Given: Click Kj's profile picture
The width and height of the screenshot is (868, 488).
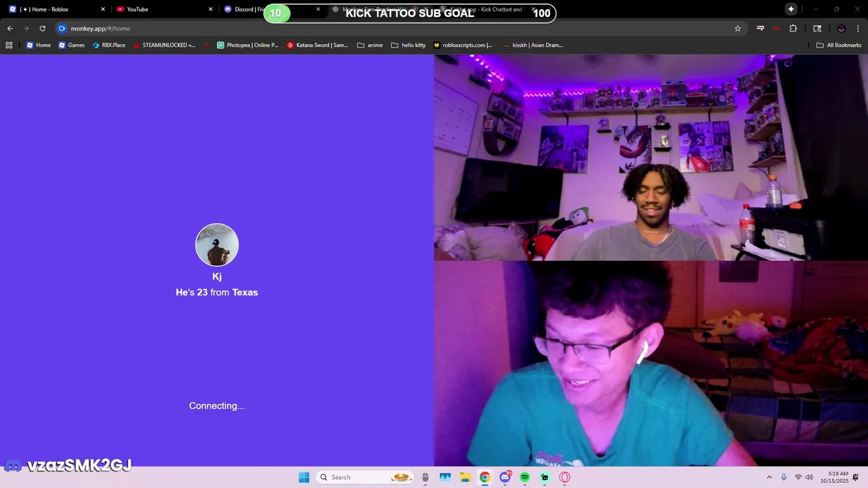Looking at the screenshot, I should click(x=217, y=245).
